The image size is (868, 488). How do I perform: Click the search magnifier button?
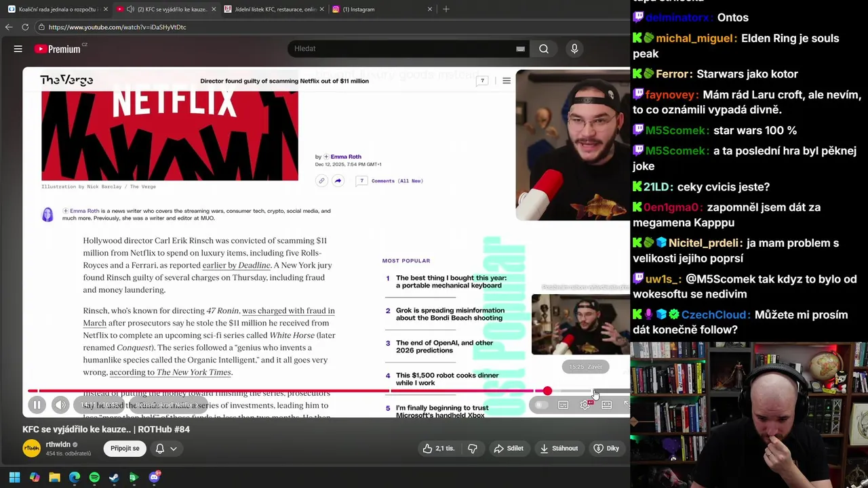click(x=544, y=49)
